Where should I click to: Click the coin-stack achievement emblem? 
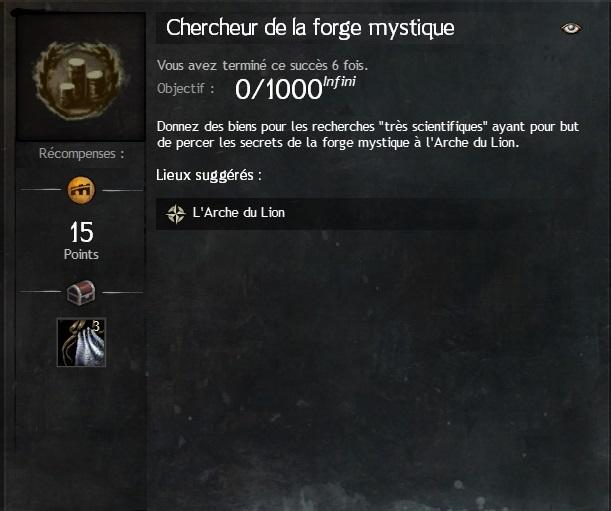pos(81,80)
